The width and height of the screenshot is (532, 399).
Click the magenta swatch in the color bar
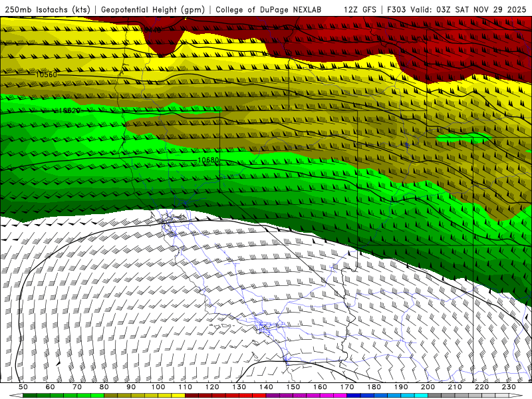click(x=340, y=396)
